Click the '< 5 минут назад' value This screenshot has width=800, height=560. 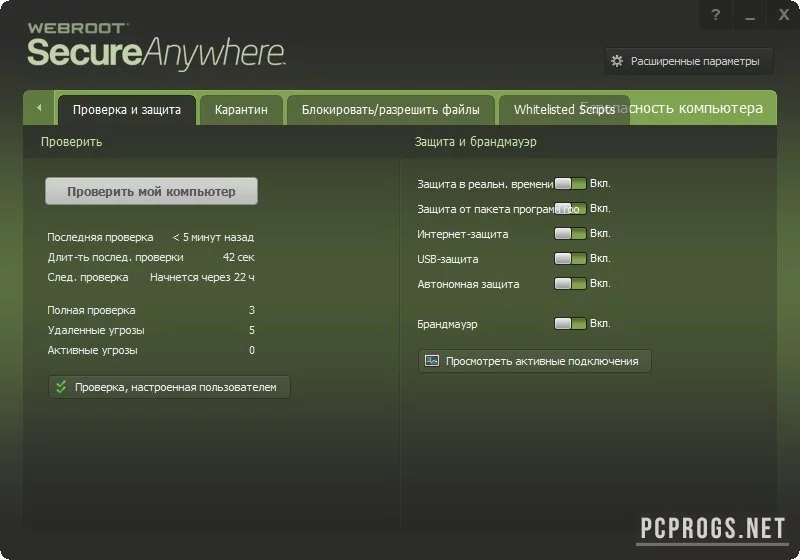click(213, 237)
